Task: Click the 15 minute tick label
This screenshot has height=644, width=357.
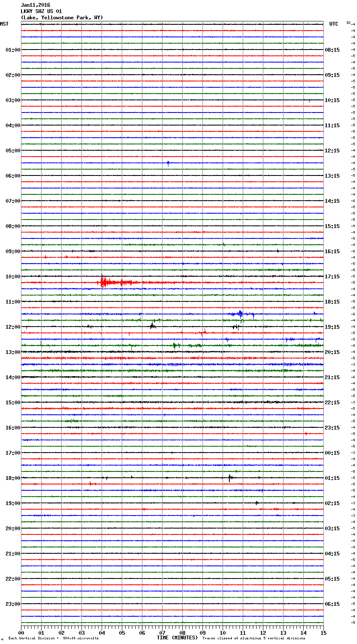Action: (x=323, y=633)
